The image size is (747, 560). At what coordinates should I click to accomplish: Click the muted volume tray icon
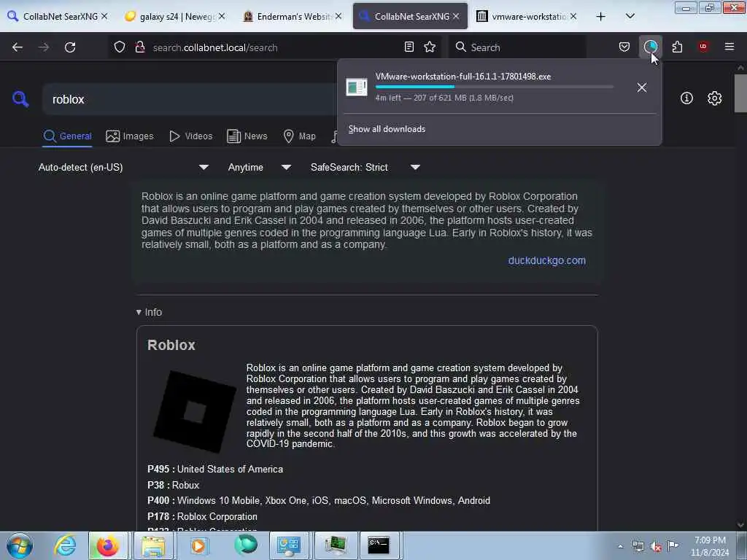pos(656,547)
